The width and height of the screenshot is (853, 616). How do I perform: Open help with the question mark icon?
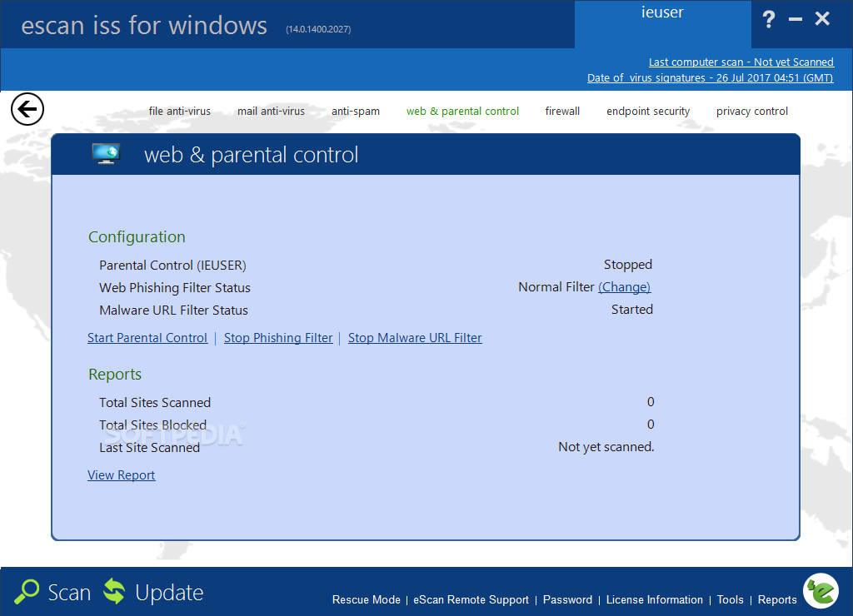[x=768, y=20]
